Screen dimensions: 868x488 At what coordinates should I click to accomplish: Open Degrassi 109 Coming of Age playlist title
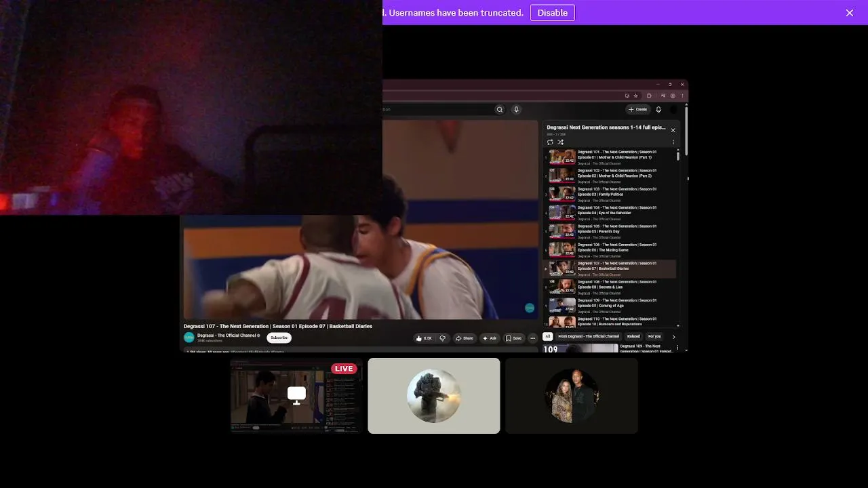616,303
